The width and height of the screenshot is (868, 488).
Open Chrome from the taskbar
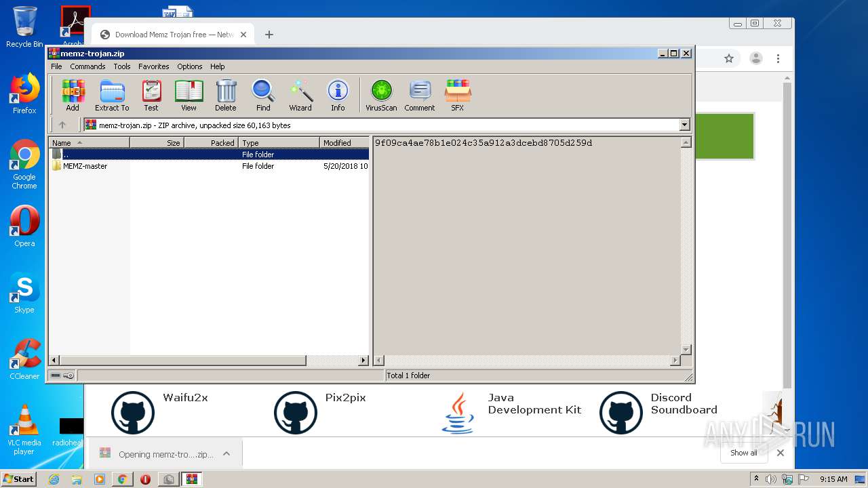(x=122, y=479)
